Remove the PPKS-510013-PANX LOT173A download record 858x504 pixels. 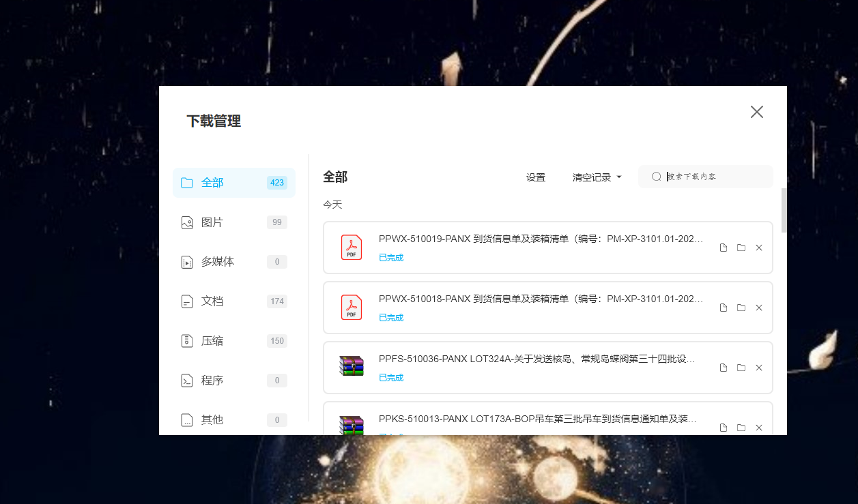coord(759,428)
